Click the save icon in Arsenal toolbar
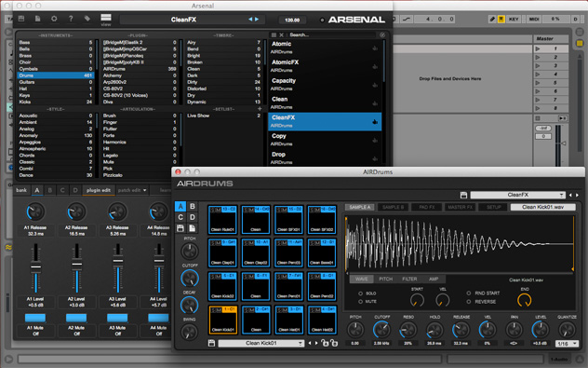 pyautogui.click(x=21, y=19)
